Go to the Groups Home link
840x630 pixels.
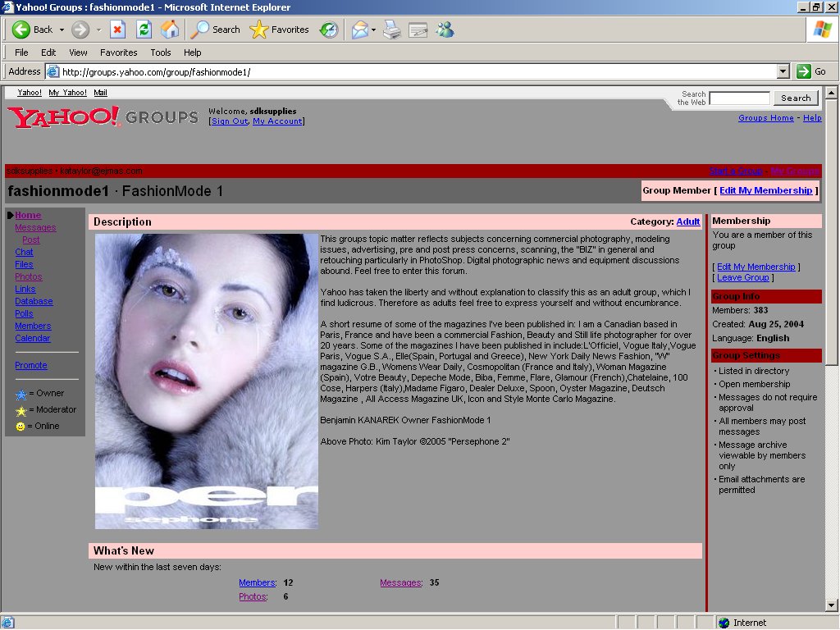766,118
